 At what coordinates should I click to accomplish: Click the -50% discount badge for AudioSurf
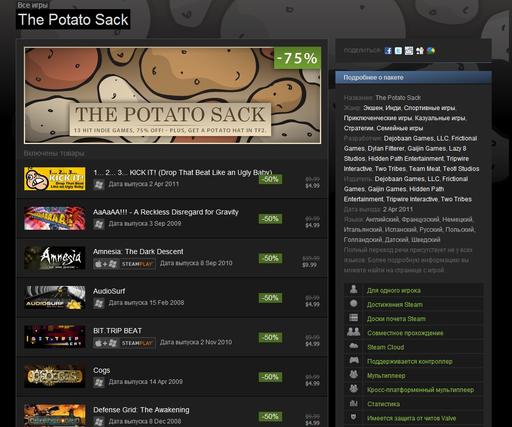pyautogui.click(x=270, y=298)
